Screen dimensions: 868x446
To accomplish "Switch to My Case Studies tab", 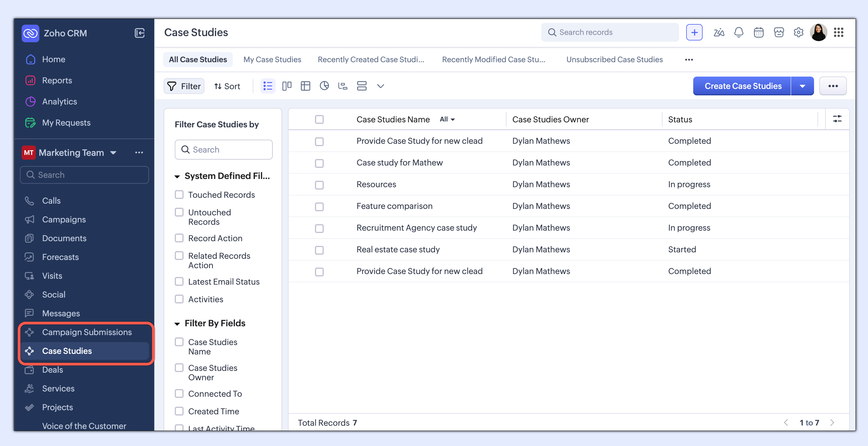I will pyautogui.click(x=272, y=59).
